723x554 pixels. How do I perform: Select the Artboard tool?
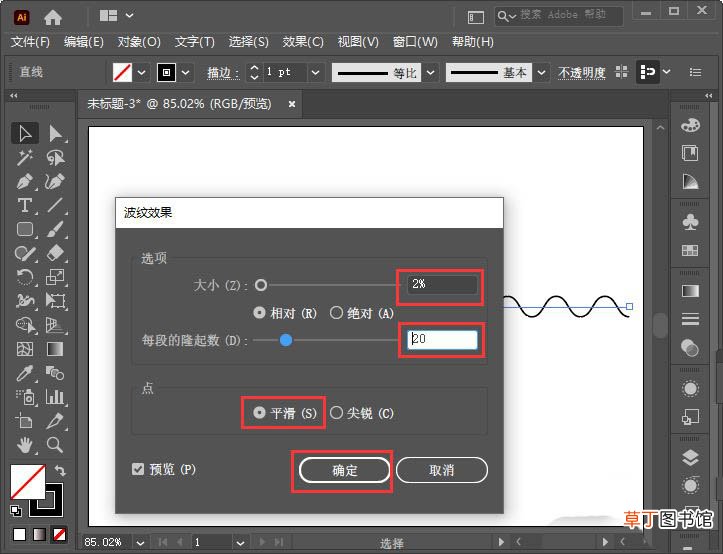coord(25,421)
